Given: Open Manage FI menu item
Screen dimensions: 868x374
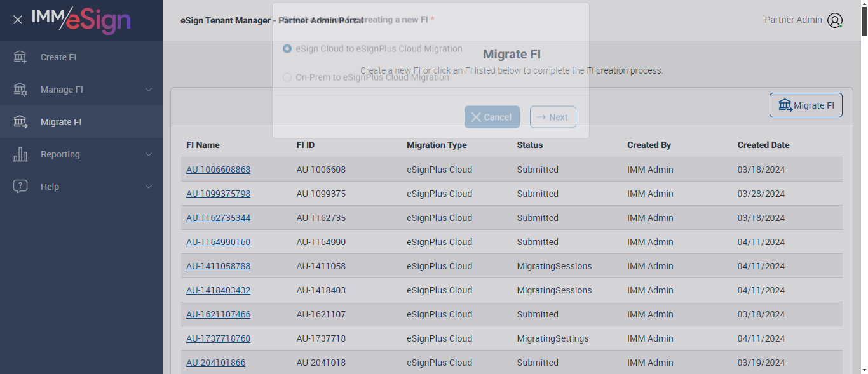Looking at the screenshot, I should click(x=81, y=90).
